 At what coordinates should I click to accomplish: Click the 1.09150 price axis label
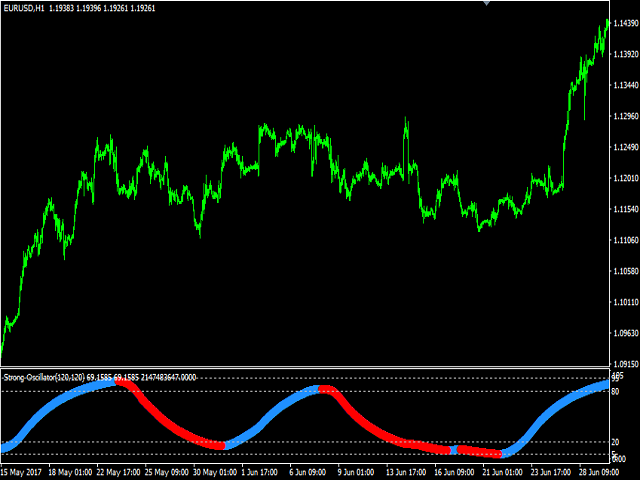[x=626, y=364]
